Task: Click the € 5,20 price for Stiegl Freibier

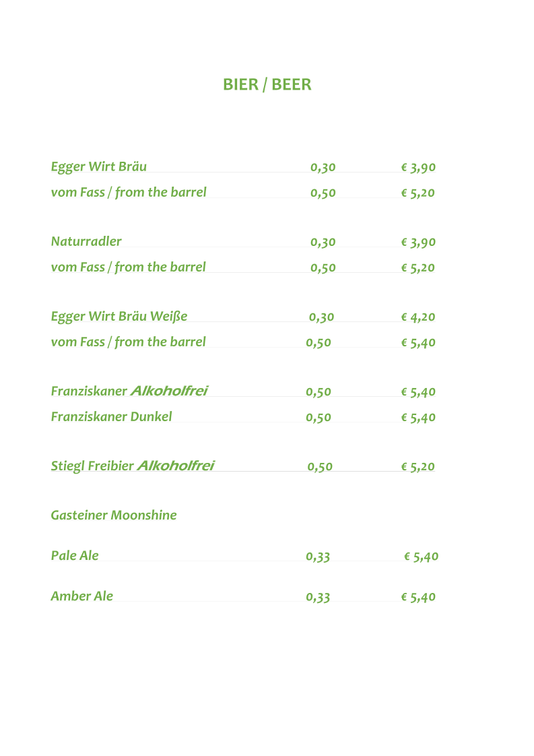Action: pos(418,466)
